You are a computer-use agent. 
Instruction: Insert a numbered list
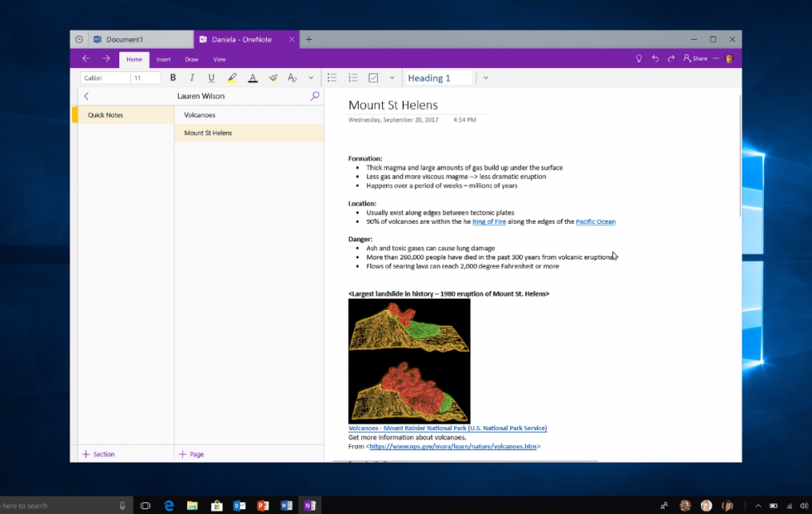pyautogui.click(x=353, y=78)
